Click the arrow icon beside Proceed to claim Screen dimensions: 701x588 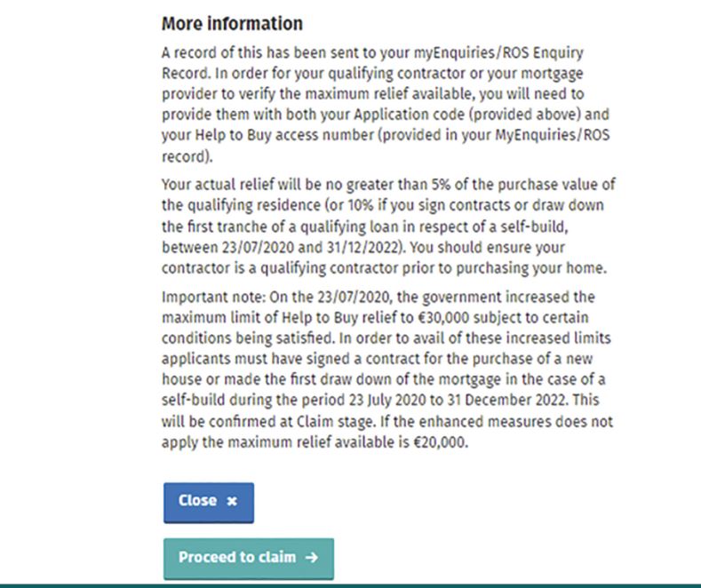click(310, 558)
